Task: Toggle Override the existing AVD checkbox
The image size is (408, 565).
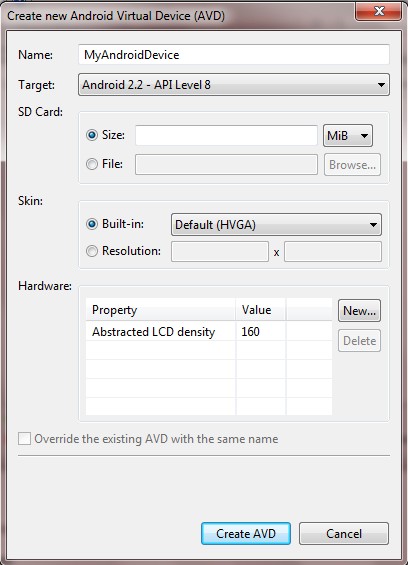Action: pos(24,439)
